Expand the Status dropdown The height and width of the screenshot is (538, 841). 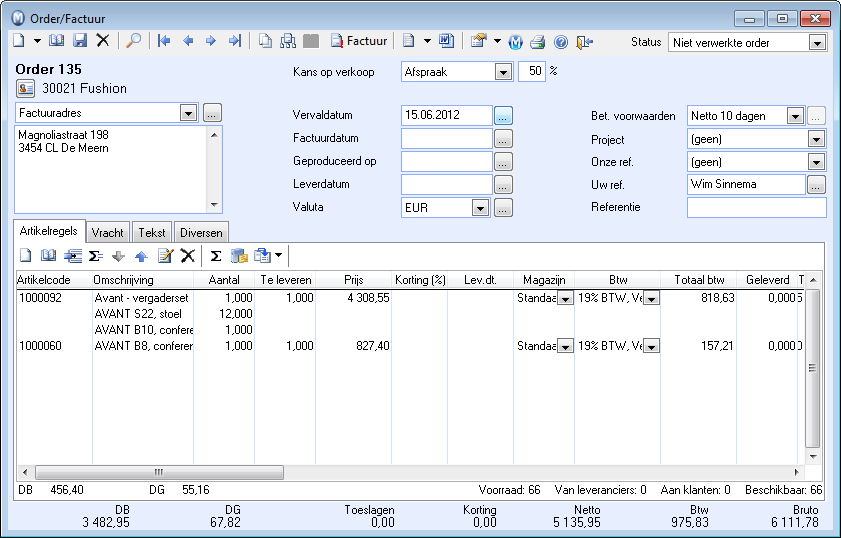817,43
